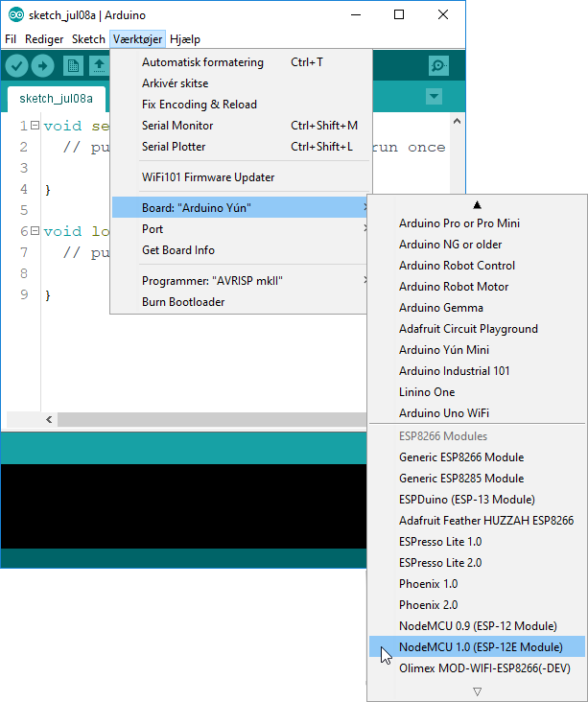588x702 pixels.
Task: Click the Upload arrow icon
Action: [x=42, y=65]
